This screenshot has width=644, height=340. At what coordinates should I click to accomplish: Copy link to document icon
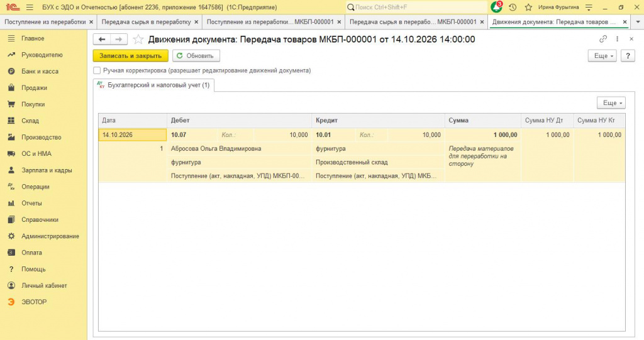(x=603, y=39)
